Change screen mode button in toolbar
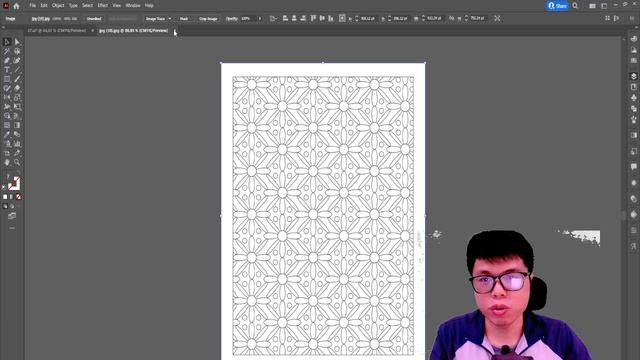 (12, 216)
